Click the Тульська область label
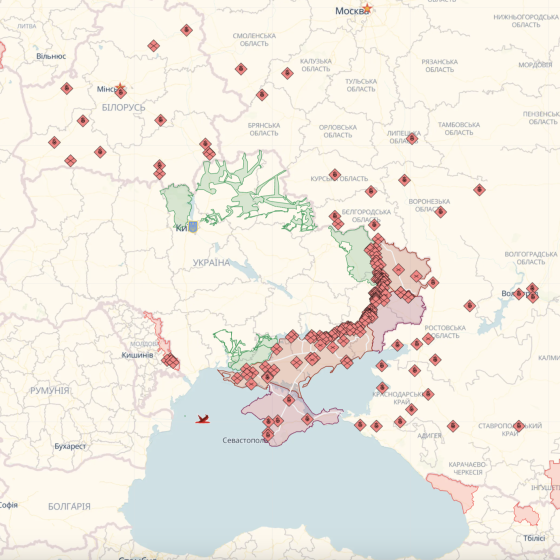This screenshot has width=560, height=560. point(361,85)
